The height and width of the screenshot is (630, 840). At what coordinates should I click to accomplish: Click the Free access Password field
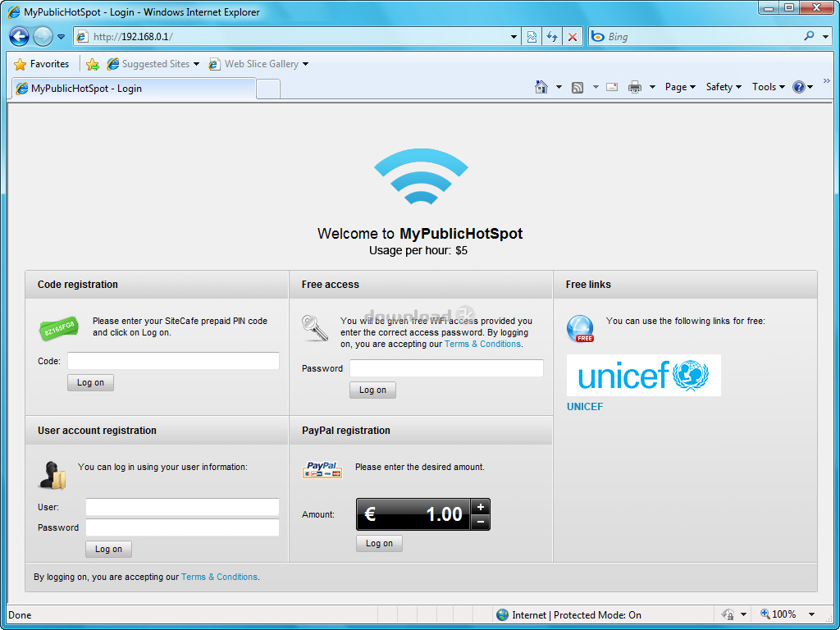[446, 368]
